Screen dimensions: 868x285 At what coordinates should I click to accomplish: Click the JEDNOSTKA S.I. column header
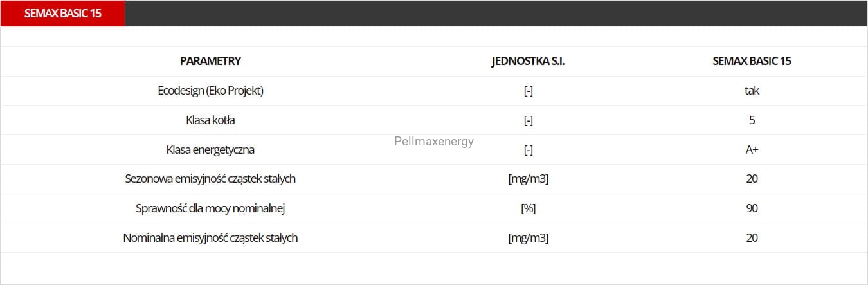(528, 61)
